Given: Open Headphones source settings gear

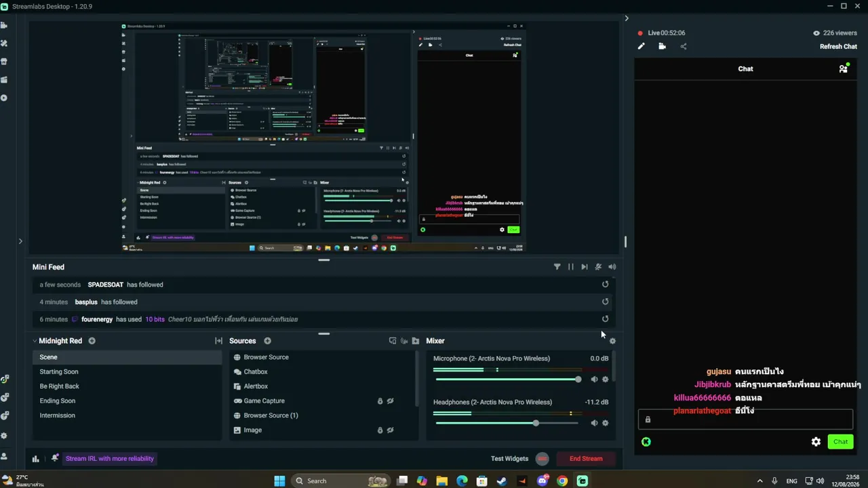Looking at the screenshot, I should (606, 423).
